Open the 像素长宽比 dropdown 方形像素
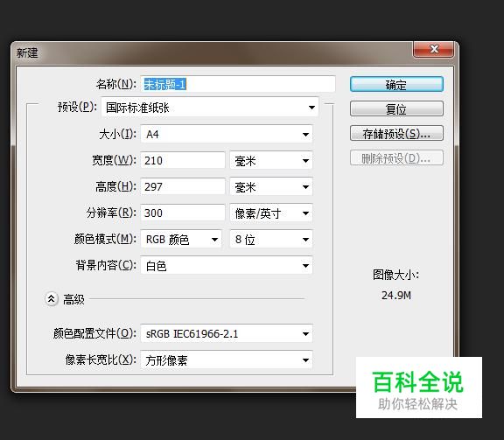504x440 pixels. tap(227, 360)
